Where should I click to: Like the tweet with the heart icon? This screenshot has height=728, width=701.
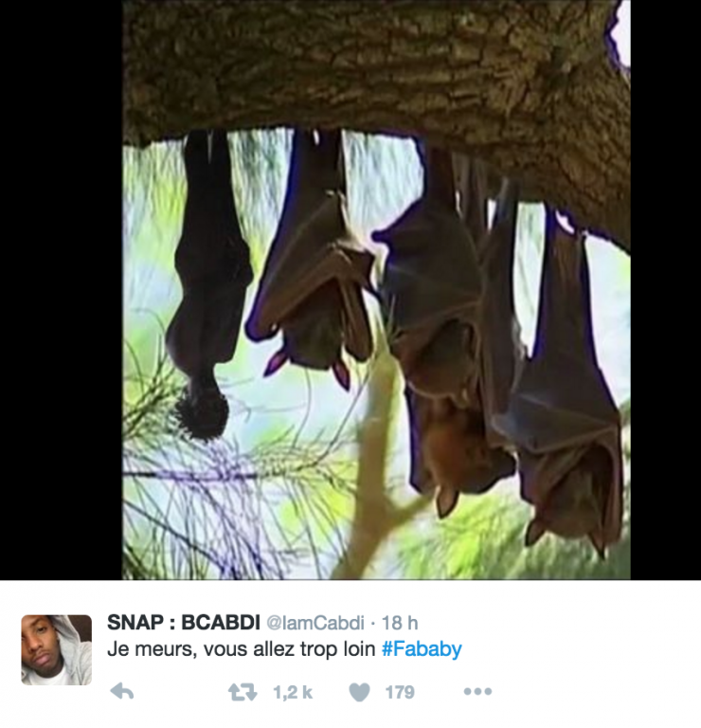click(359, 692)
